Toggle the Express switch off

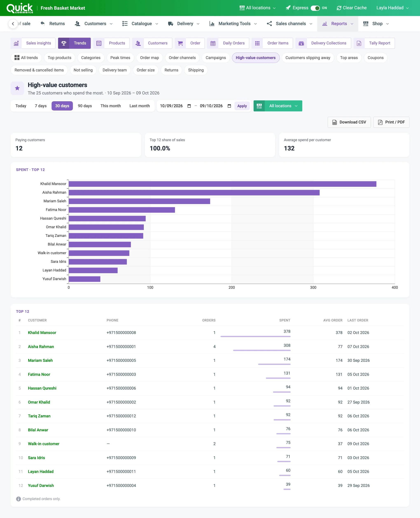(x=315, y=8)
